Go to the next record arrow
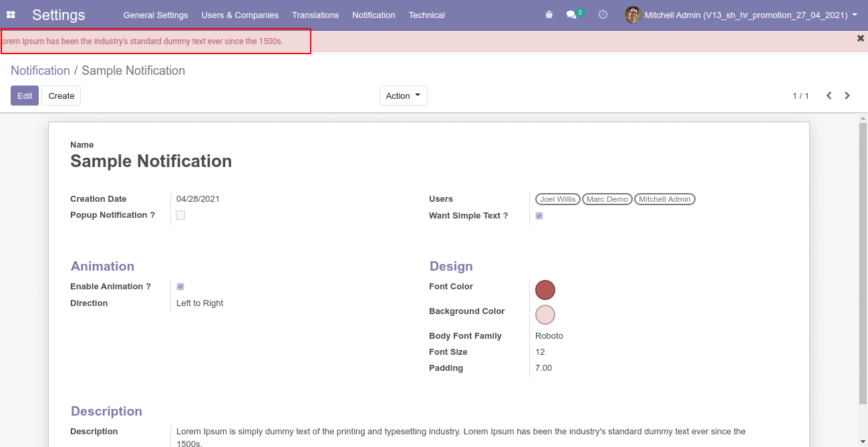The height and width of the screenshot is (447, 868). pos(847,96)
